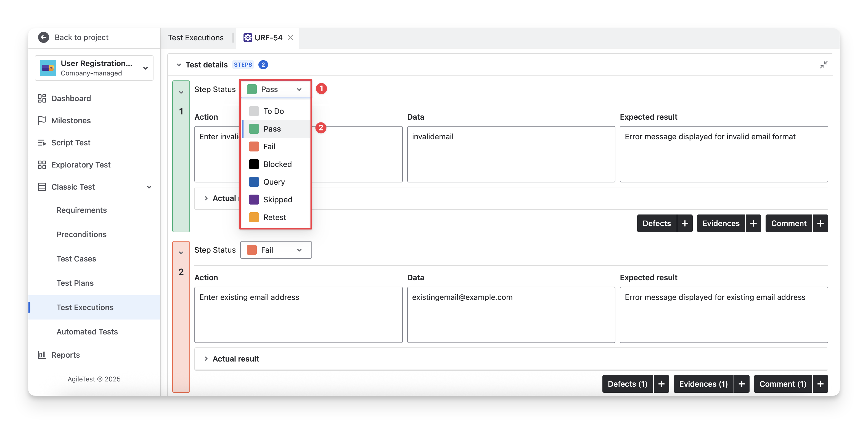Viewport: 868px width, 424px height.
Task: Click the Back to project arrow icon
Action: tap(43, 37)
